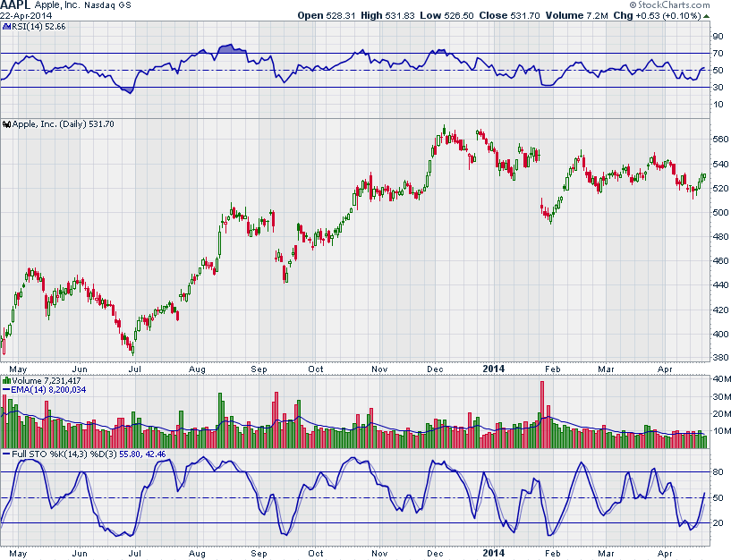
Task: Click the Volume 7,231,417 label
Action: pos(47,380)
